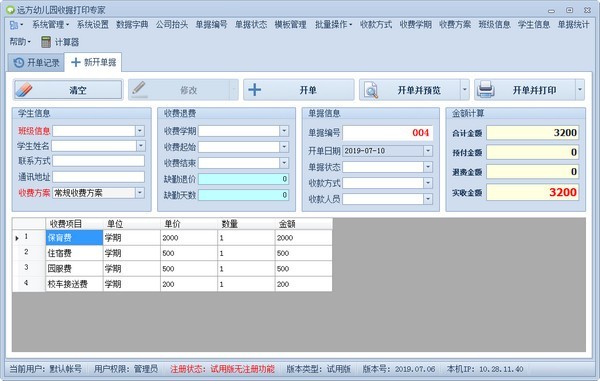Click 单价 cell 2000 of 保育费 row
600x381 pixels.
[189, 238]
